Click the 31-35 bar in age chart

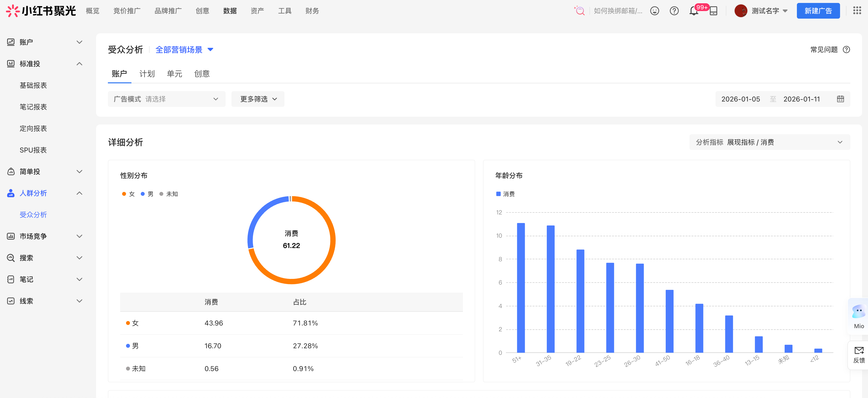coord(550,289)
